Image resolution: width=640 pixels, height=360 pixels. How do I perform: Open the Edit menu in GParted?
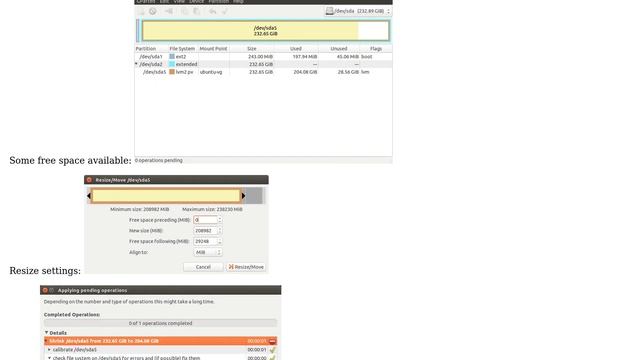(164, 2)
